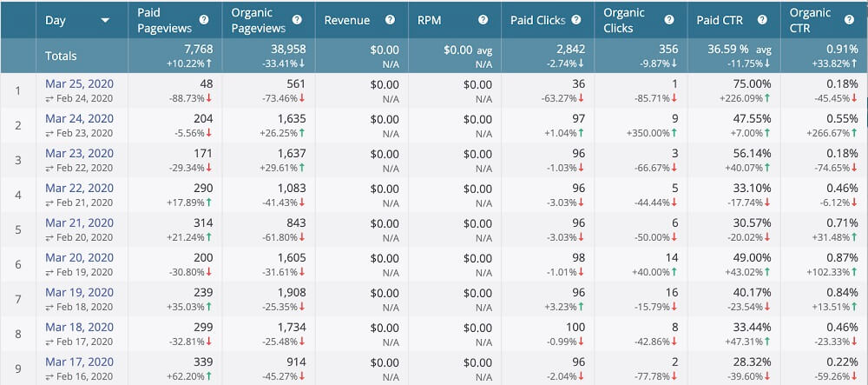
Task: Open the Mar 25, 2020 day link
Action: tap(79, 83)
